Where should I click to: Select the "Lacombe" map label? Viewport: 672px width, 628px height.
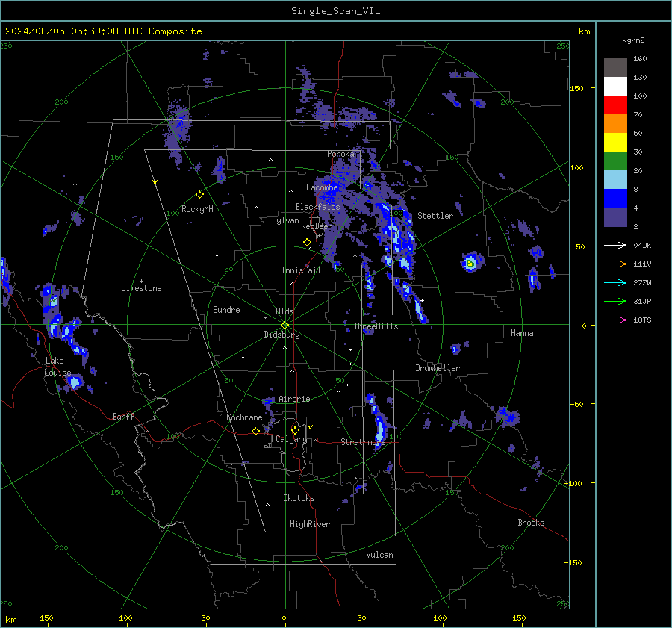(322, 187)
